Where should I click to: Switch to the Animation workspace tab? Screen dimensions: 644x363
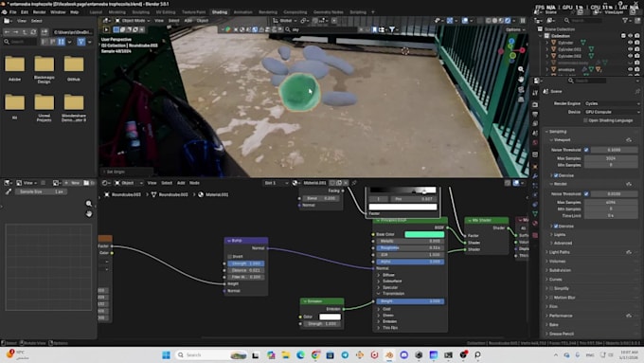(x=243, y=12)
